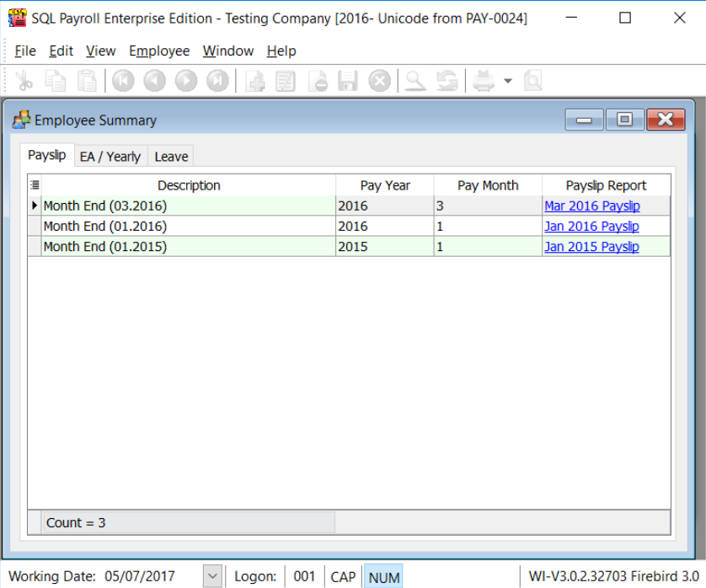Click the Copy toolbar icon

(56, 81)
